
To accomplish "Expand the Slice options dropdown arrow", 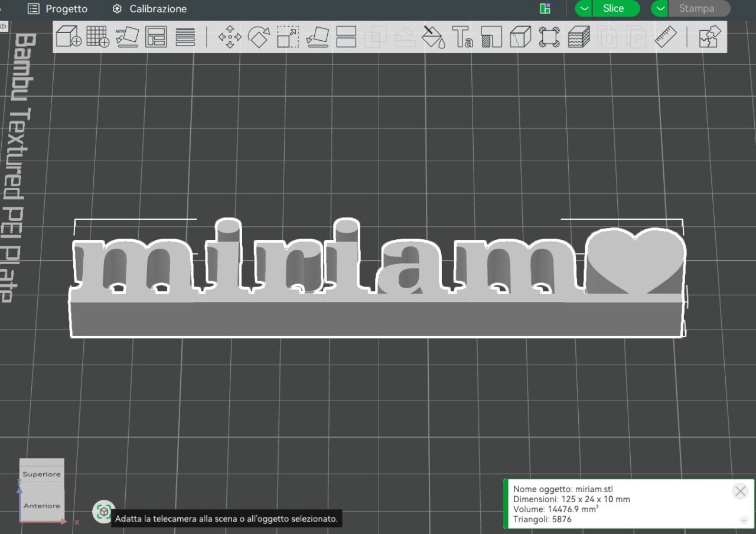I will (x=584, y=8).
